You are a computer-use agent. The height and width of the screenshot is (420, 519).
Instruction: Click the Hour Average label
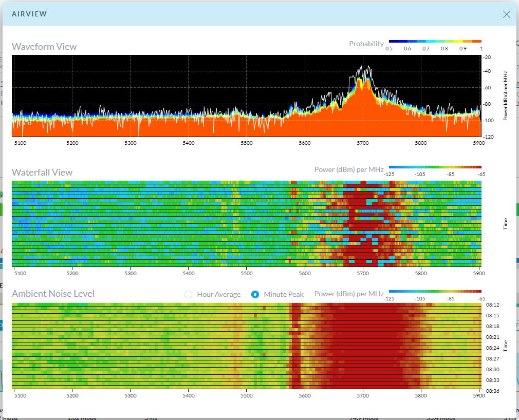(219, 294)
